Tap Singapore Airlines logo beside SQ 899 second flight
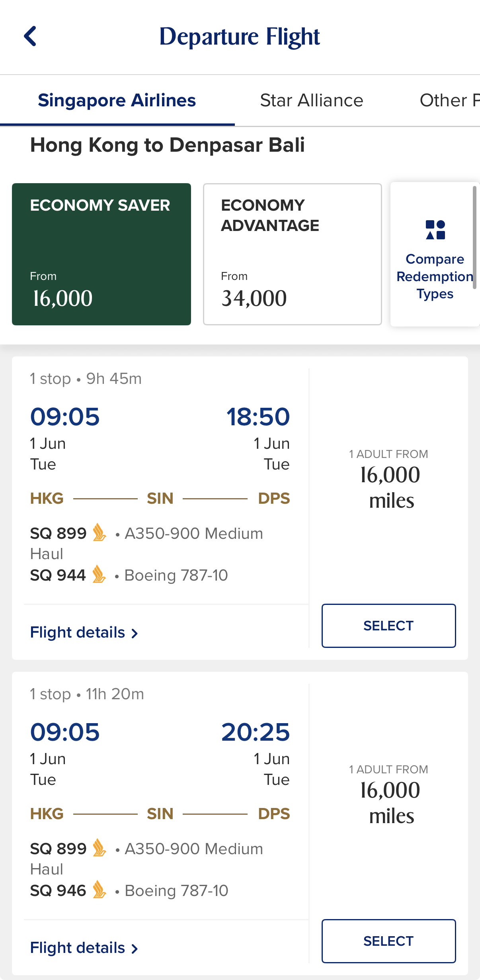 99,848
